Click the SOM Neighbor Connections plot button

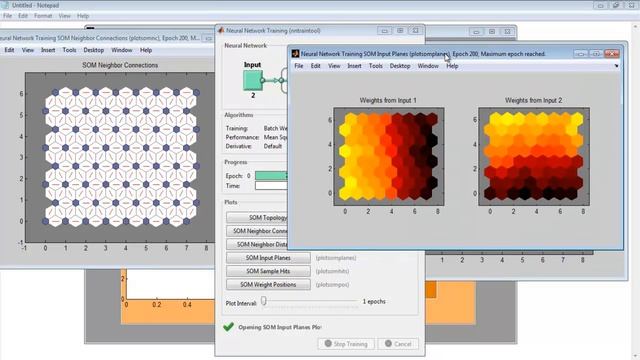[x=257, y=231]
